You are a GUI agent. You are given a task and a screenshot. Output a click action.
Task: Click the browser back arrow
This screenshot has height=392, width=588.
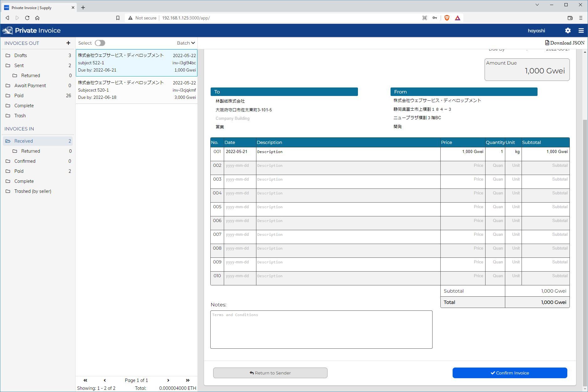7,18
